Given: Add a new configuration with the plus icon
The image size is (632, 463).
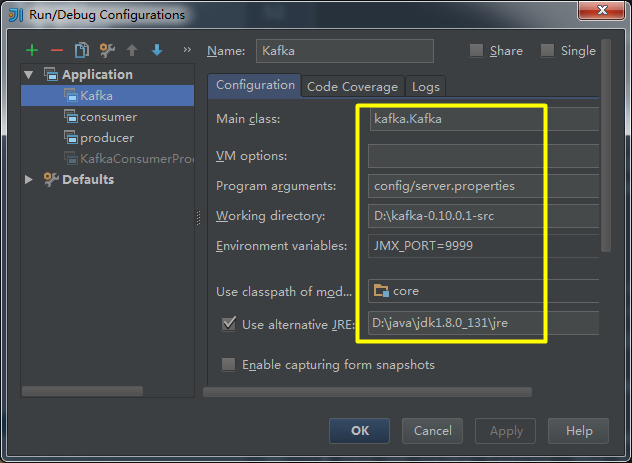Looking at the screenshot, I should click(x=32, y=50).
